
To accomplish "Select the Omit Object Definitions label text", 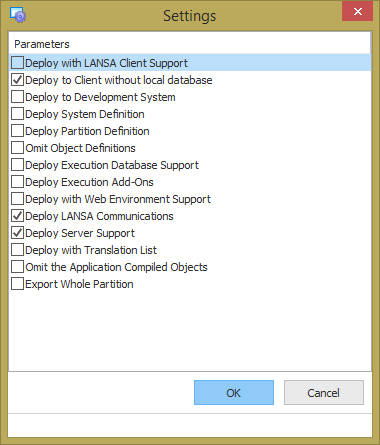I will [80, 148].
